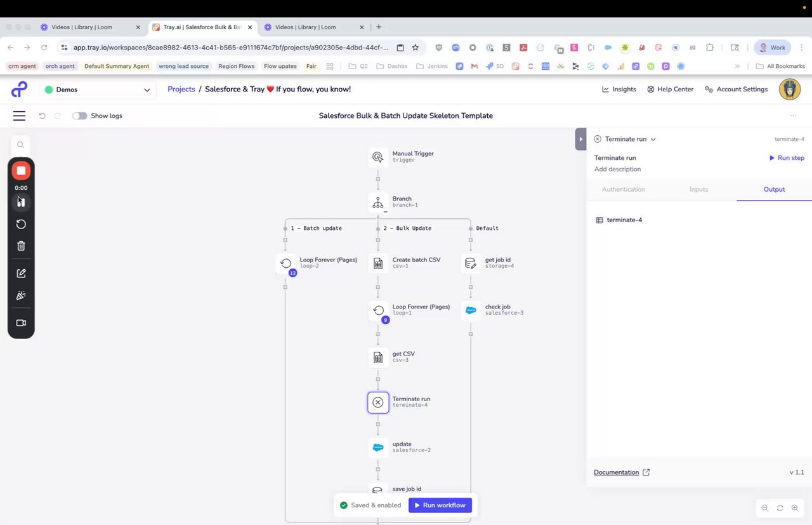Screen dimensions: 812x525
Task: Switch to Output tab
Action: (774, 189)
